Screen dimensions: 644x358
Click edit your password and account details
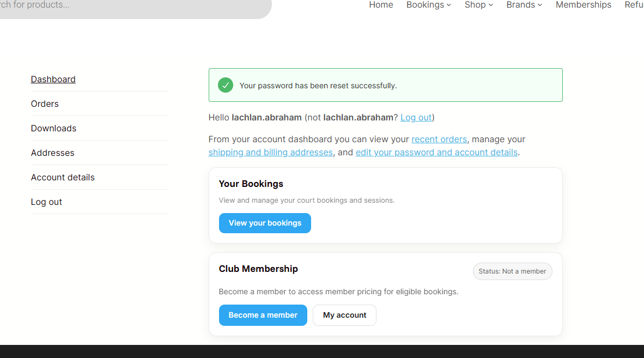tap(436, 152)
